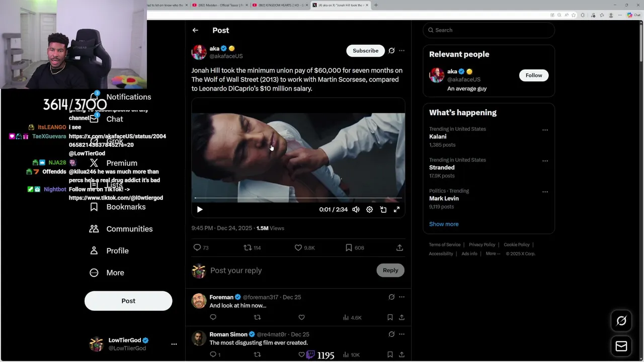Open Ads info footer link

pyautogui.click(x=469, y=254)
